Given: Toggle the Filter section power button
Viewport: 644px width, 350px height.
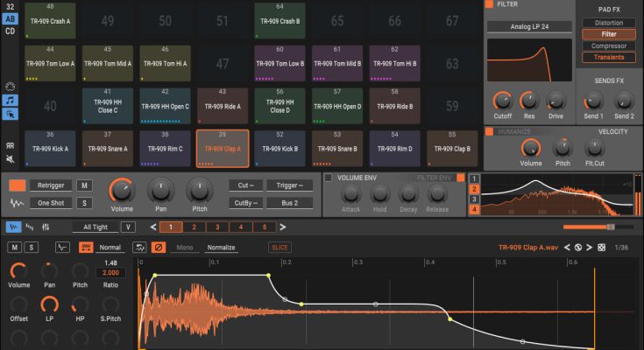Looking at the screenshot, I should 489,4.
